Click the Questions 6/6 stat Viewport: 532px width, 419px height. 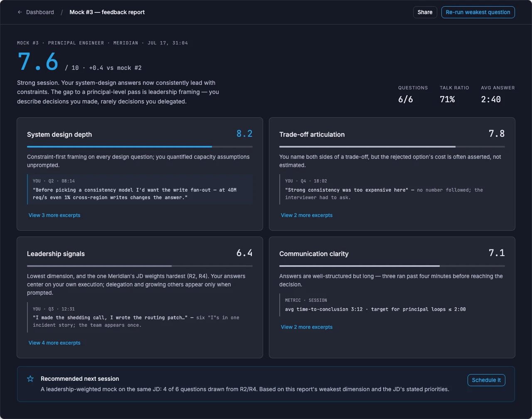[x=413, y=94]
